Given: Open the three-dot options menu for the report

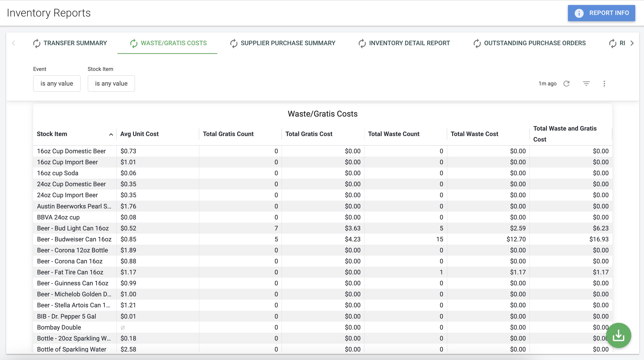Looking at the screenshot, I should pos(605,84).
